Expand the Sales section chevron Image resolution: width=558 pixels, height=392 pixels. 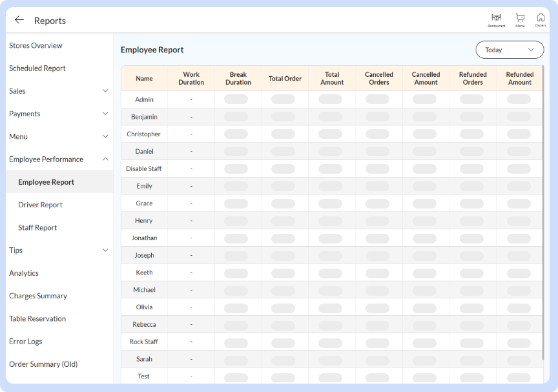105,91
